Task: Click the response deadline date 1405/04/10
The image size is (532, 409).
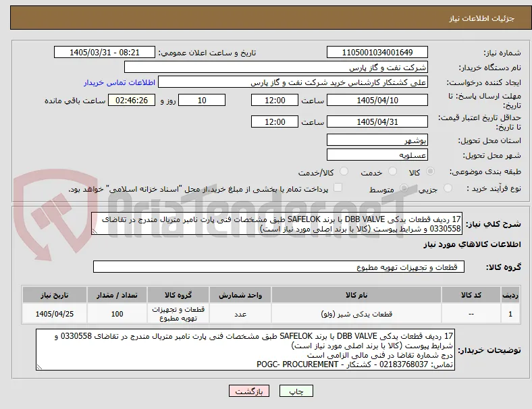Action: 377,100
